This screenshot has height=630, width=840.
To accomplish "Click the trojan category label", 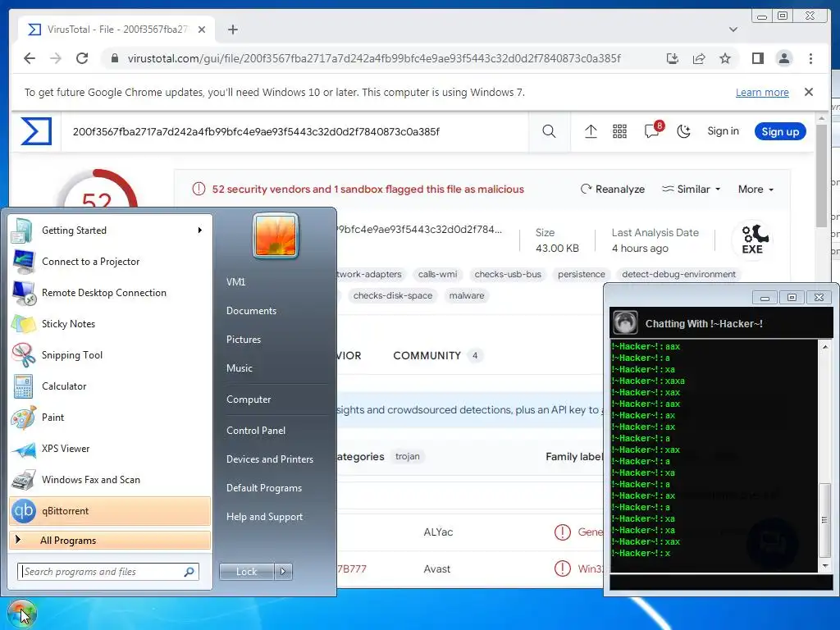I will pyautogui.click(x=407, y=456).
